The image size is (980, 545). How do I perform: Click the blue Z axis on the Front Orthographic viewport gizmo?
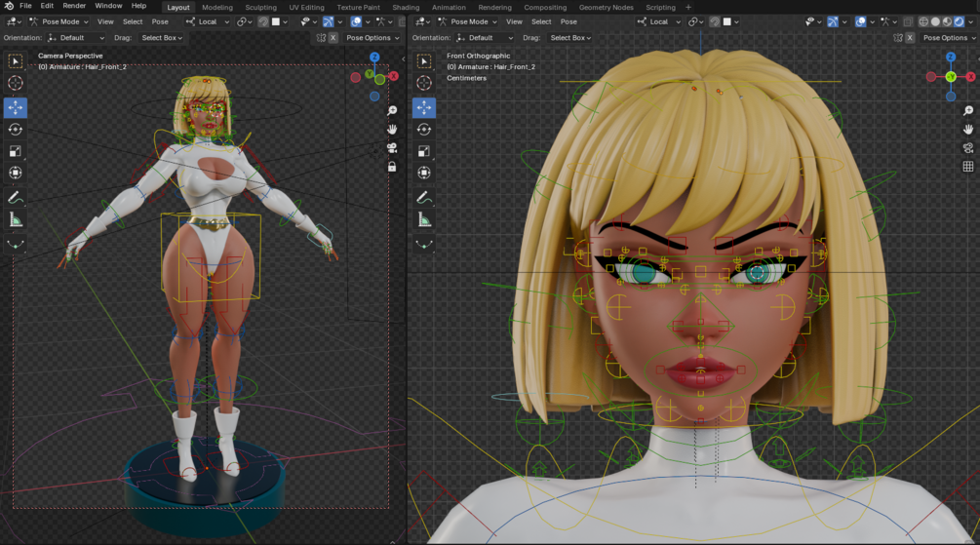tap(951, 57)
